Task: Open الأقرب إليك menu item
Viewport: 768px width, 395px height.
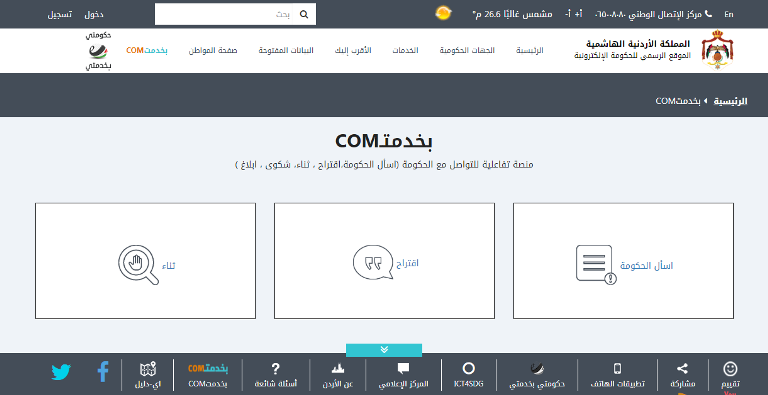Action: 353,50
